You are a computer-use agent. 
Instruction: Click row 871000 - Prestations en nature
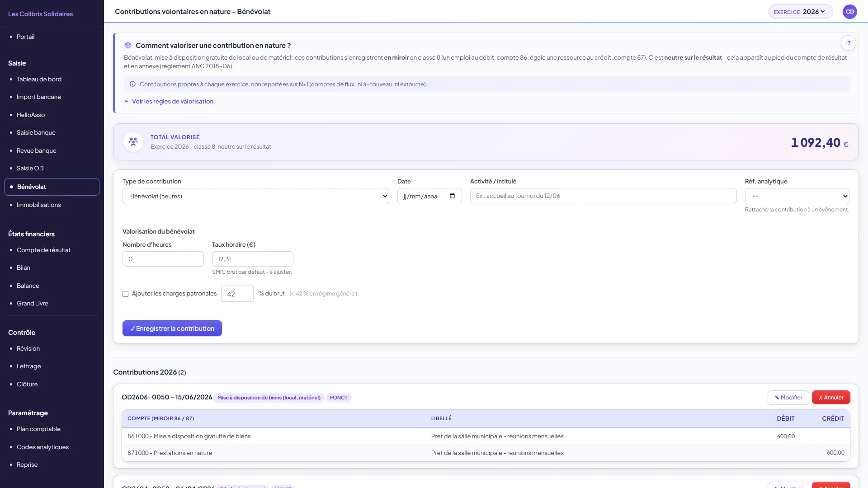(486, 453)
